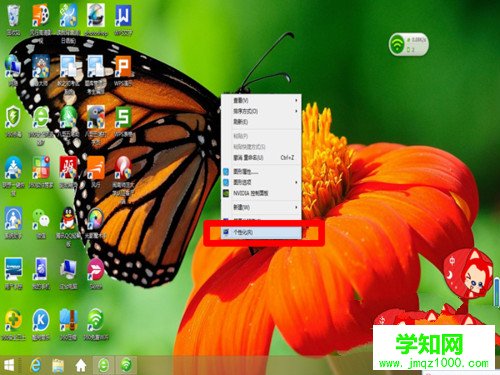Launch the pink round arrow shortcut

[x=96, y=269]
